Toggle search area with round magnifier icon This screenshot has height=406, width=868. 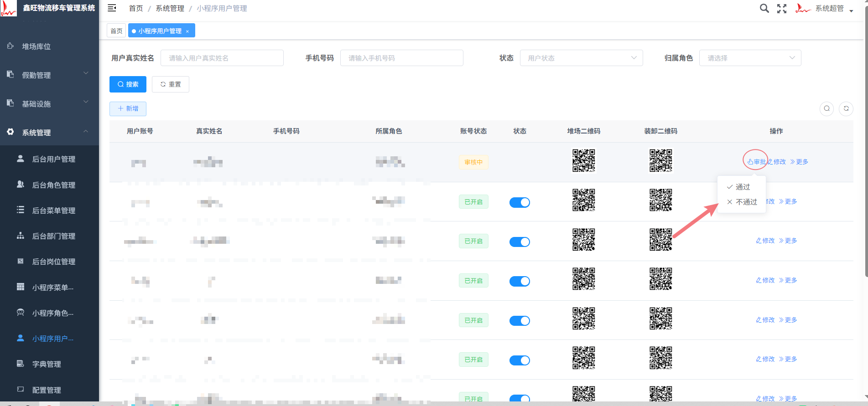click(826, 108)
